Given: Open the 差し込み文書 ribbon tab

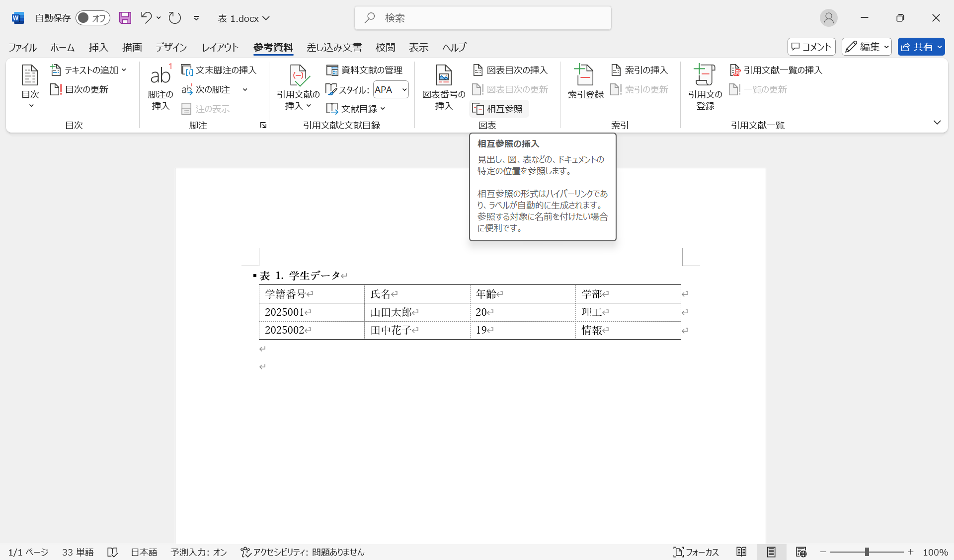Looking at the screenshot, I should click(334, 47).
